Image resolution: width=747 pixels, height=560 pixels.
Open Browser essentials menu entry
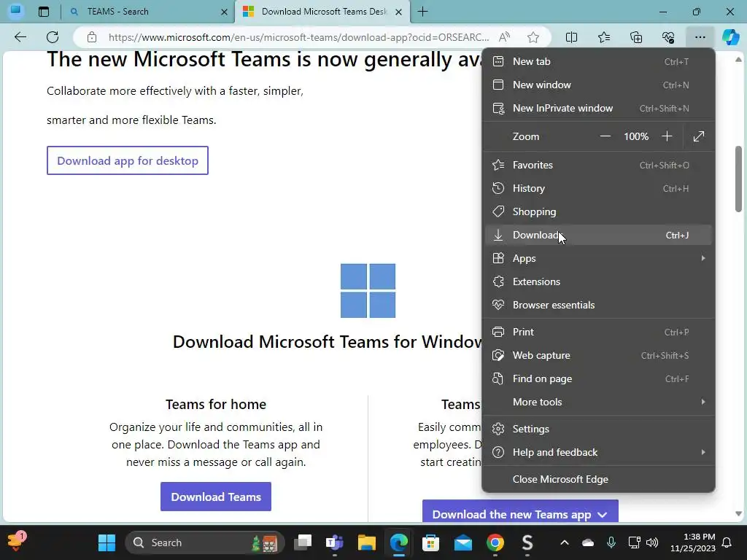(x=598, y=305)
